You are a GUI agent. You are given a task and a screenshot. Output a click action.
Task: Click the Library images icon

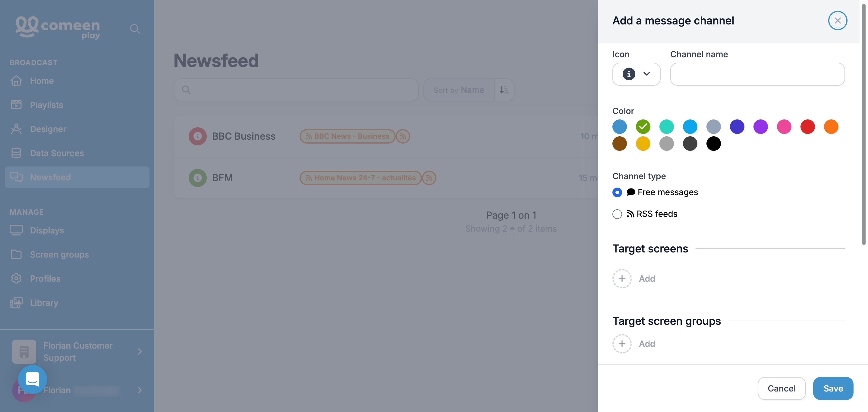pyautogui.click(x=16, y=303)
